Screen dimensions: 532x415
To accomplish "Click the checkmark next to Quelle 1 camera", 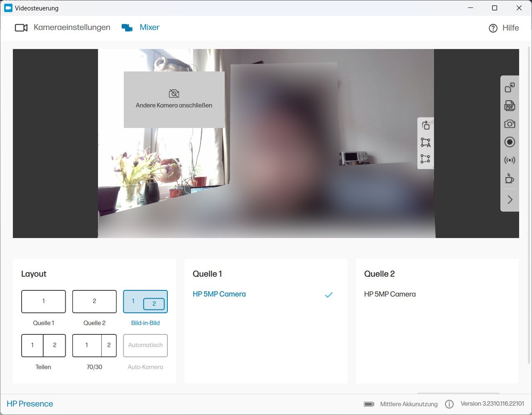I will click(329, 295).
